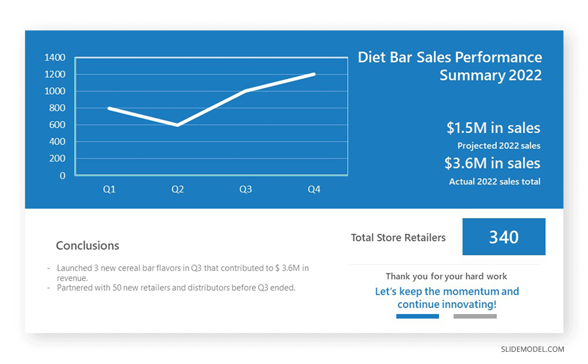Select the bullet about 50 new retailers
Image resolution: width=588 pixels, height=364 pixels.
click(x=176, y=288)
